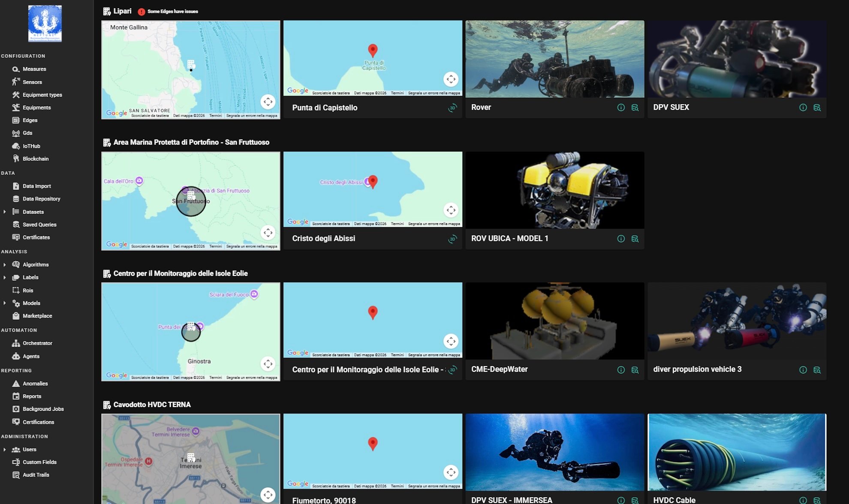Toggle fullscreen on Ginostra overview map
The width and height of the screenshot is (849, 504).
(x=268, y=364)
